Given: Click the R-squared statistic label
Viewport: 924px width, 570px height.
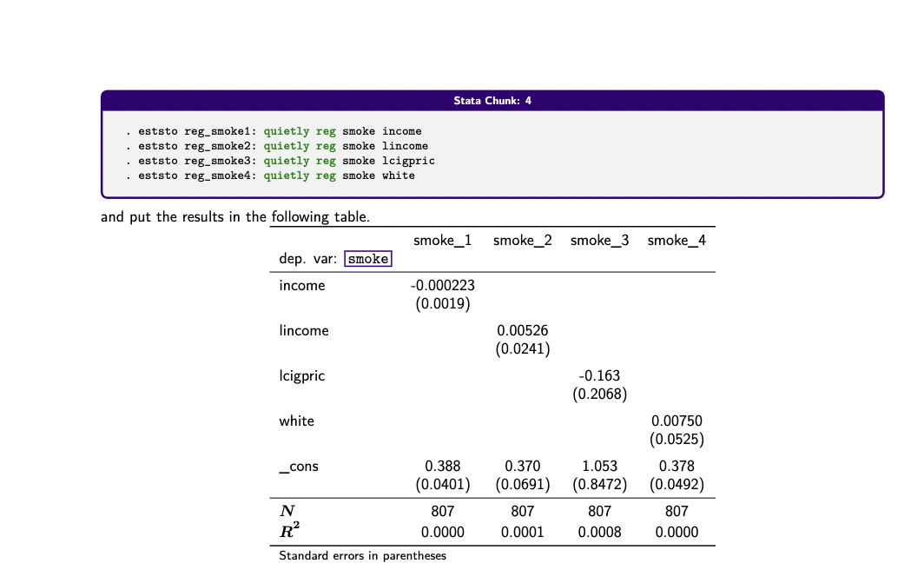Looking at the screenshot, I should click(287, 532).
